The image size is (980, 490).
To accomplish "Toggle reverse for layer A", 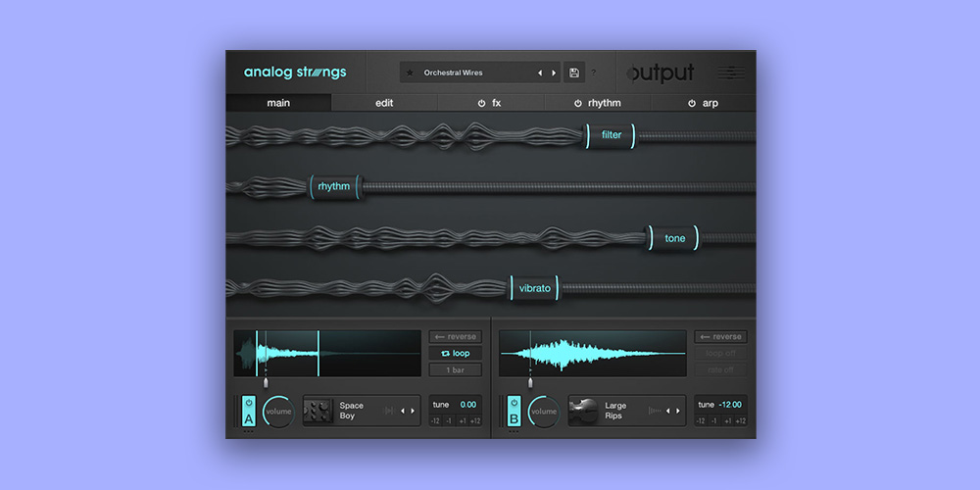I will (x=456, y=337).
